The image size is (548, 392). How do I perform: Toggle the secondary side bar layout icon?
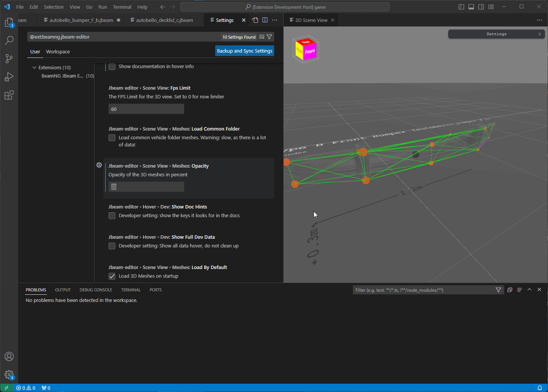(x=481, y=7)
